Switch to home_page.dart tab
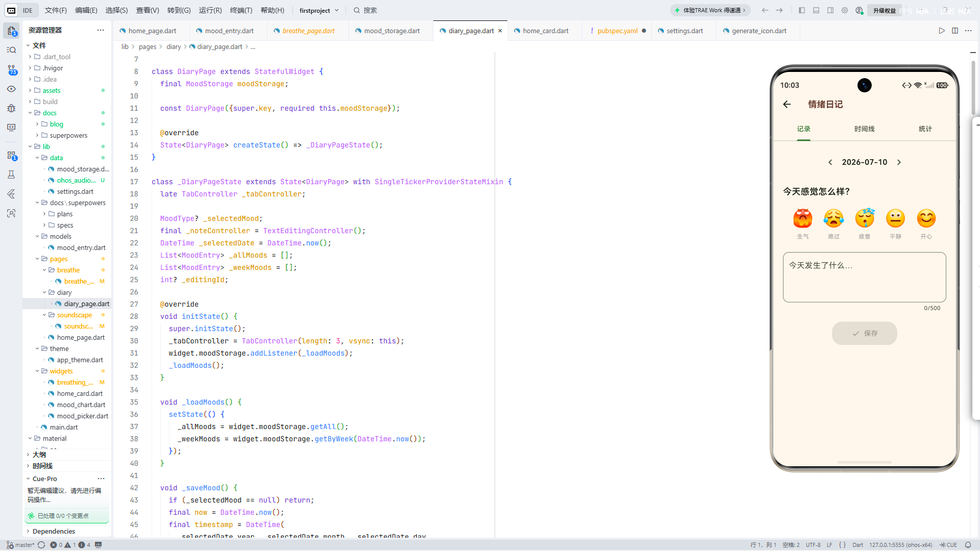This screenshot has height=551, width=980. coord(152,31)
